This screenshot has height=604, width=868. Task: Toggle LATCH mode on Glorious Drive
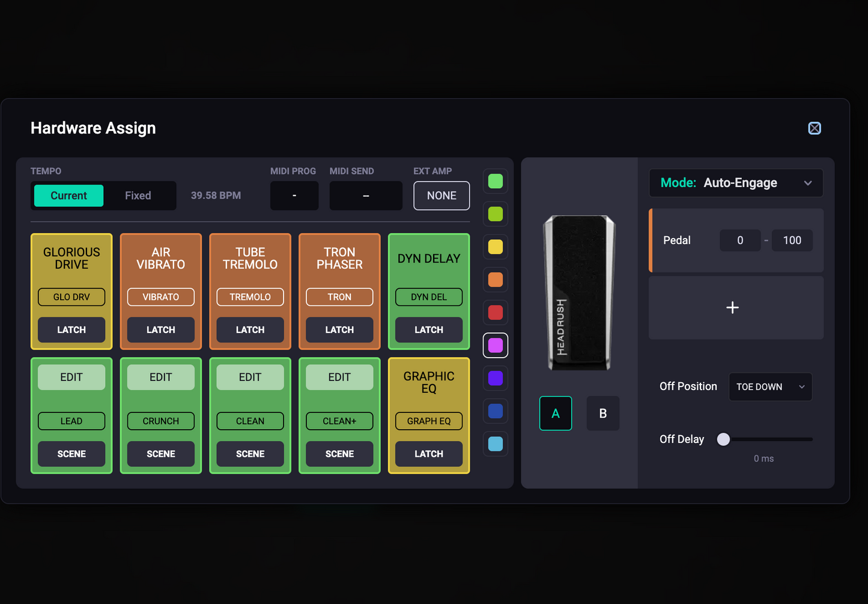[x=71, y=330]
